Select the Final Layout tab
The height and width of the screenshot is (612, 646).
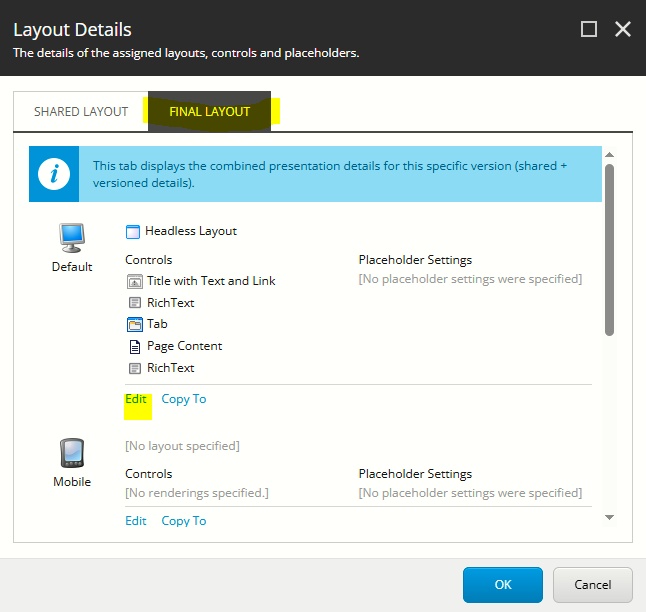tap(209, 112)
